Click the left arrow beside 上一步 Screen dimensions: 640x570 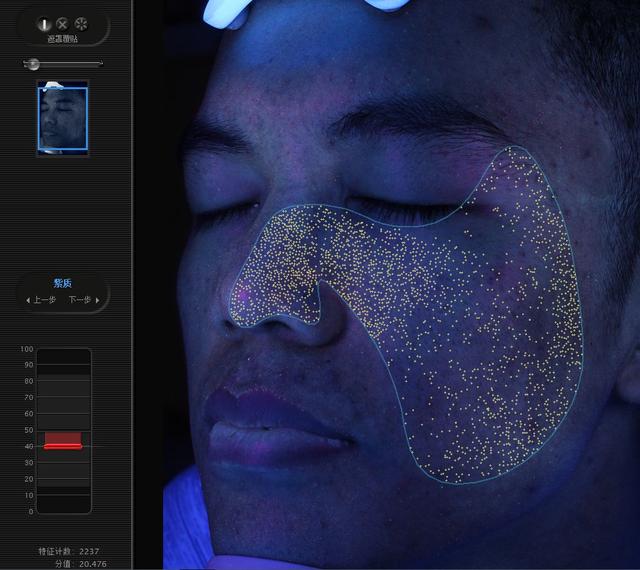[x=28, y=301]
